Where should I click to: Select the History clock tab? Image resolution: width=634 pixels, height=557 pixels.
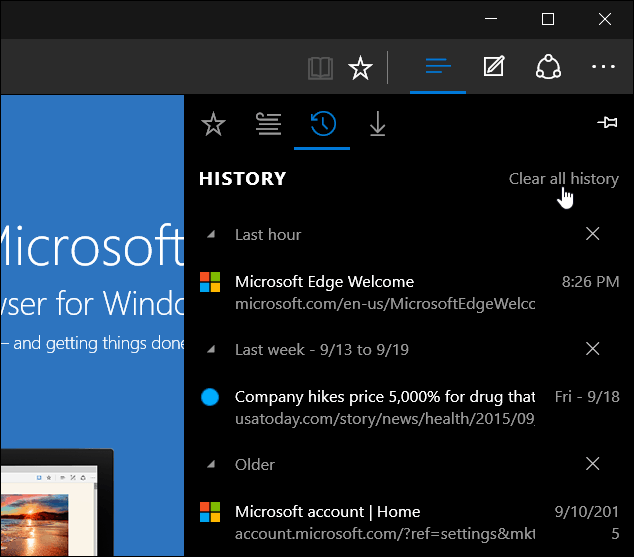pos(323,124)
